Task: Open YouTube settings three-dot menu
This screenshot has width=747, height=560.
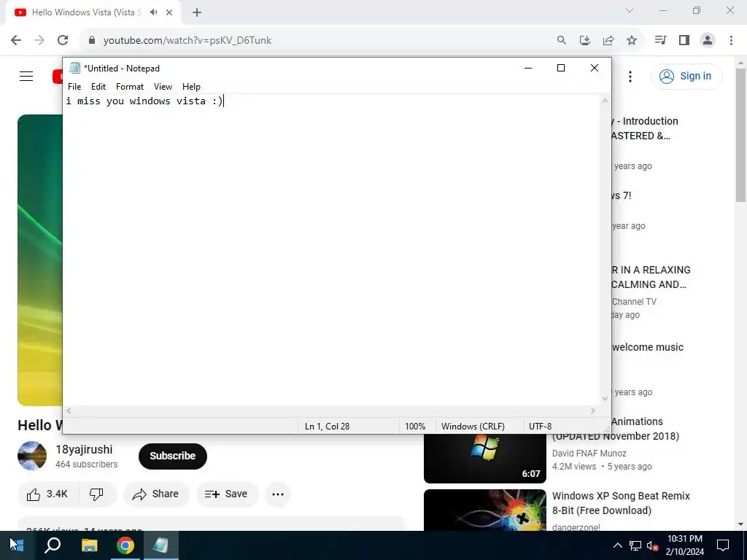Action: click(630, 76)
